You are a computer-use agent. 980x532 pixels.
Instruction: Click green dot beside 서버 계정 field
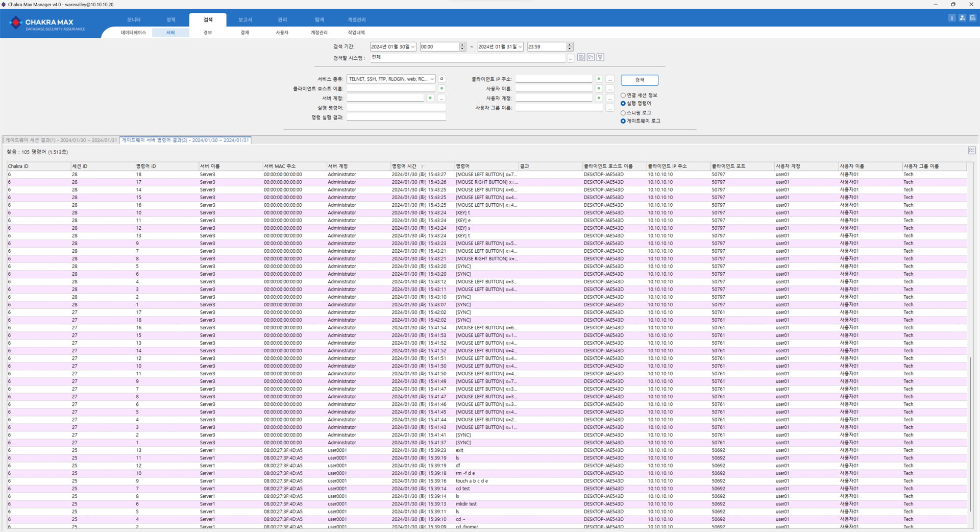(430, 98)
